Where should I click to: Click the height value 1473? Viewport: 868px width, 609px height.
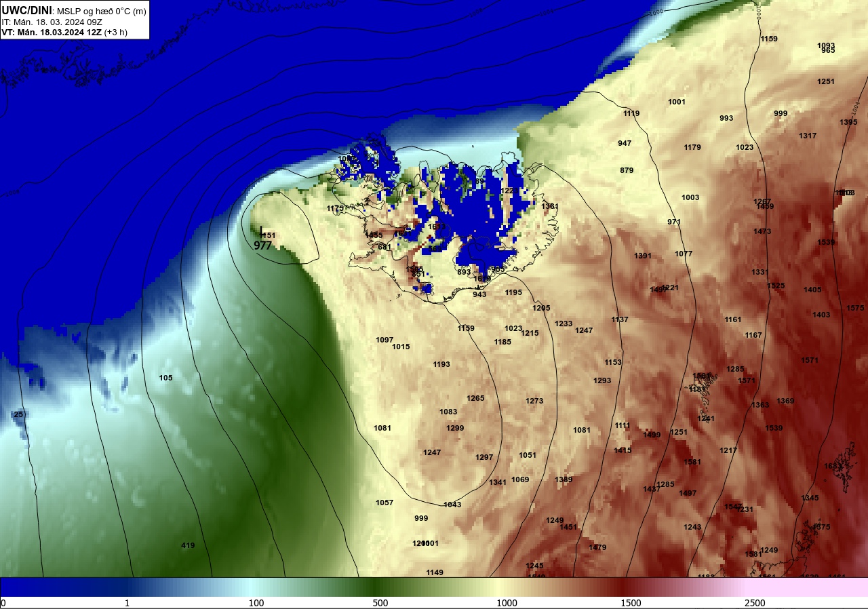(762, 231)
